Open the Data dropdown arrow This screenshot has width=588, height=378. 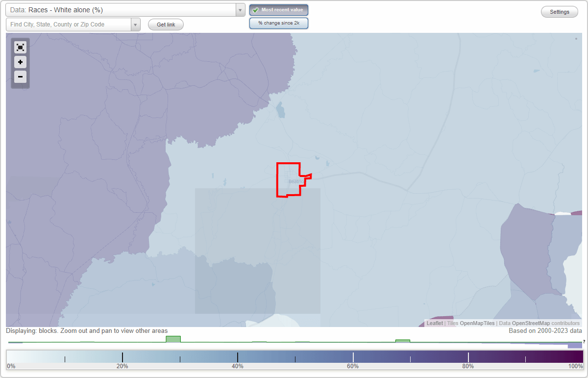pyautogui.click(x=239, y=10)
